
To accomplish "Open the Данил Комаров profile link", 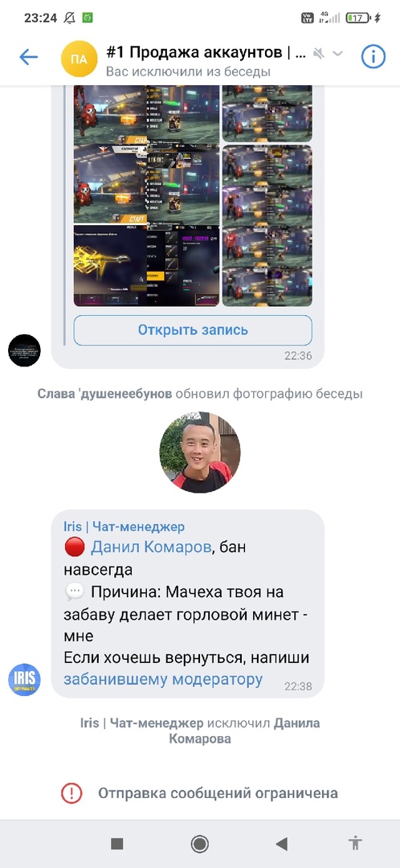I will [151, 547].
